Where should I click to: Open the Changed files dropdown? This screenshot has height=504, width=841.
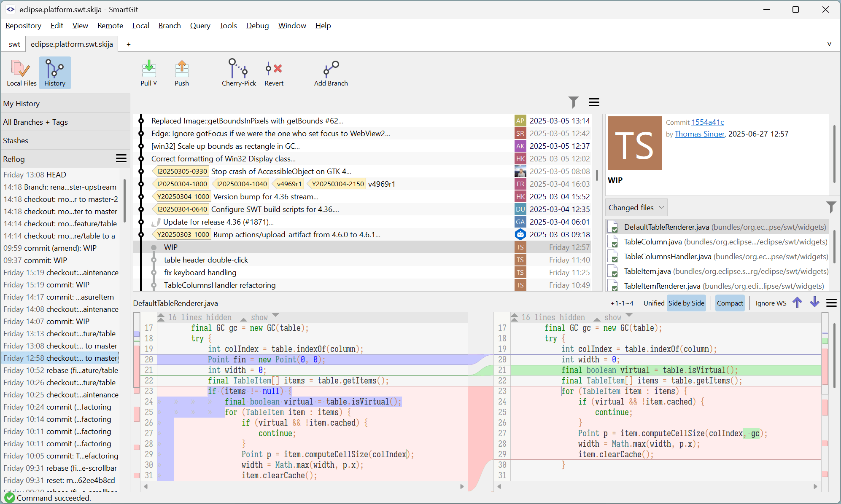pyautogui.click(x=636, y=207)
